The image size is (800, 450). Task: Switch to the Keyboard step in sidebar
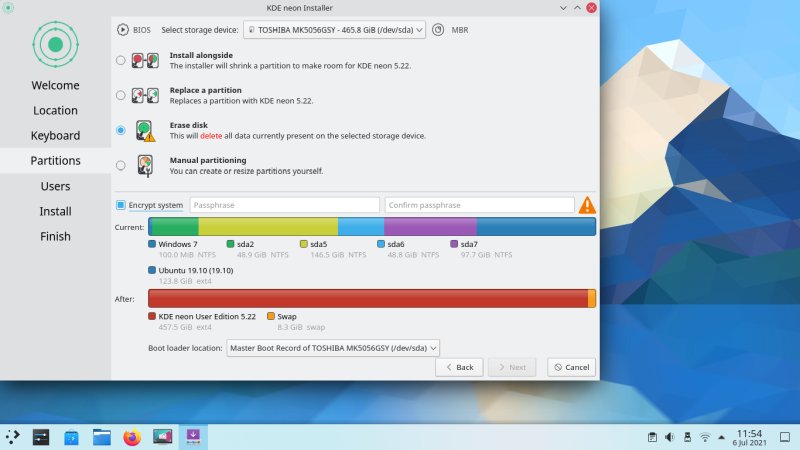[x=55, y=135]
